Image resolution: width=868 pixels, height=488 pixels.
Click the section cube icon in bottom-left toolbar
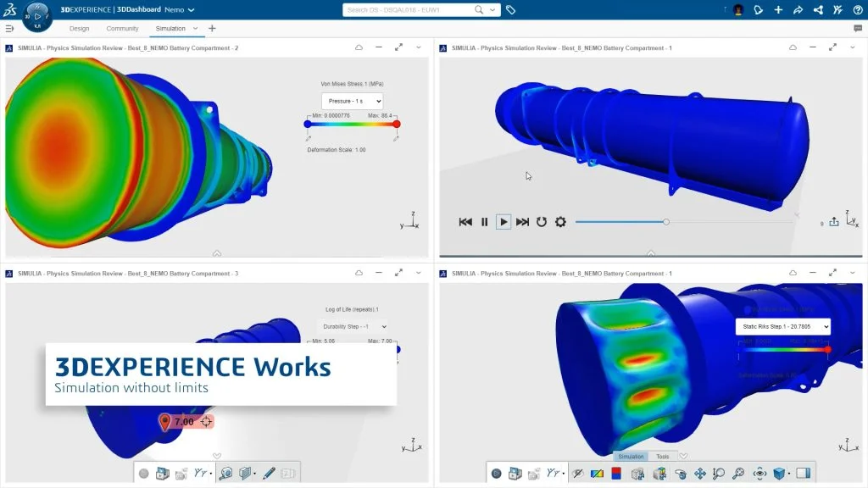(245, 473)
